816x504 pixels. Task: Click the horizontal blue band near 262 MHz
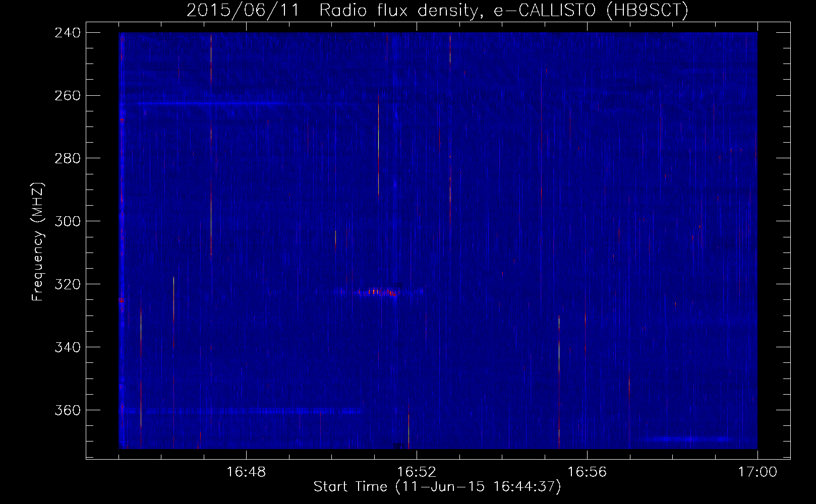212,103
